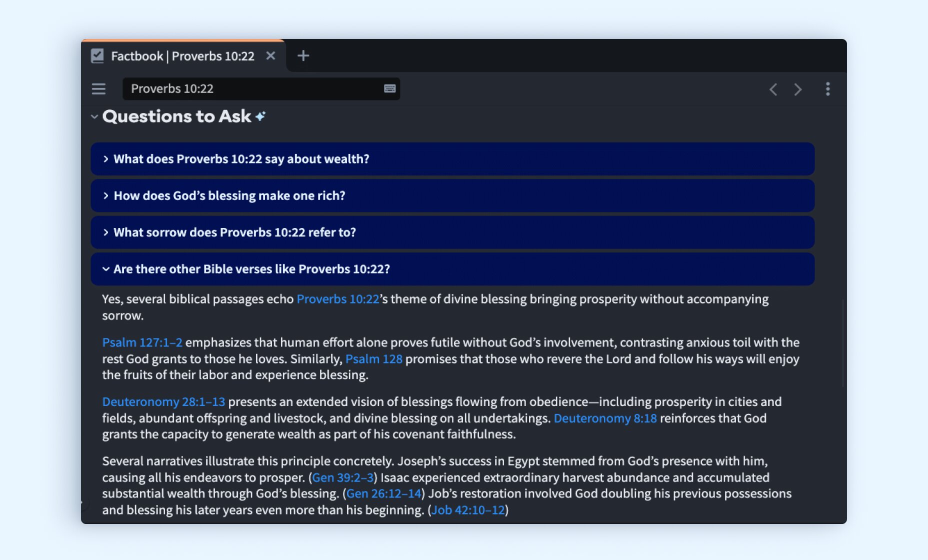This screenshot has width=928, height=560.
Task: Click the Proverbs 10:22 reference input field
Action: (x=261, y=89)
